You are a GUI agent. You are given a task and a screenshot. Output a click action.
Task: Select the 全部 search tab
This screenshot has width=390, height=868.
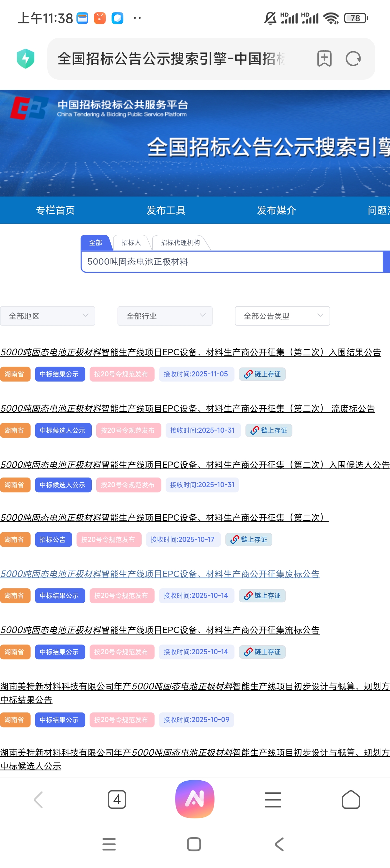[x=96, y=243]
